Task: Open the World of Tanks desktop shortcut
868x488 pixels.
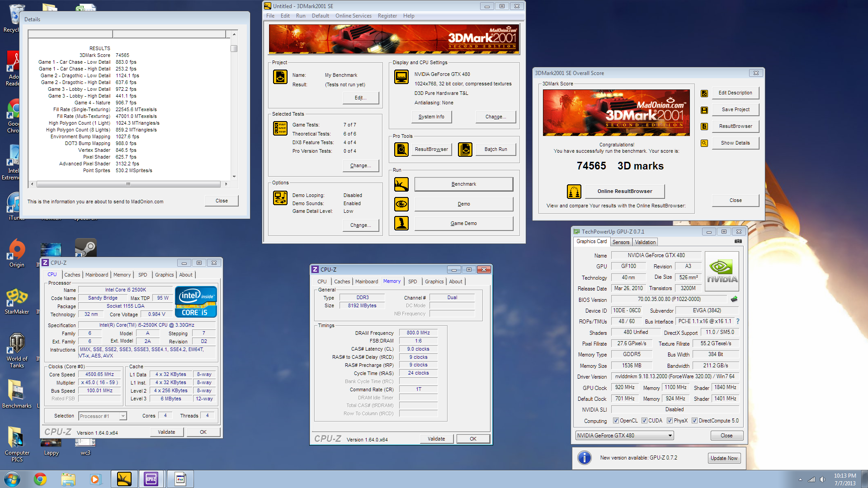Action: (17, 351)
